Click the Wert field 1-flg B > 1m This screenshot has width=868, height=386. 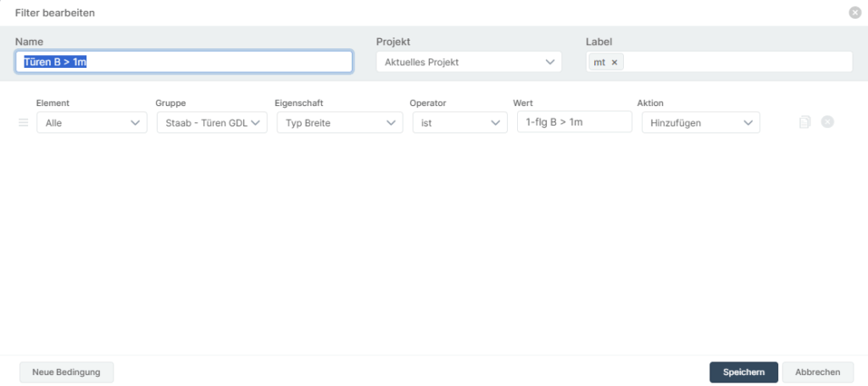pyautogui.click(x=575, y=122)
